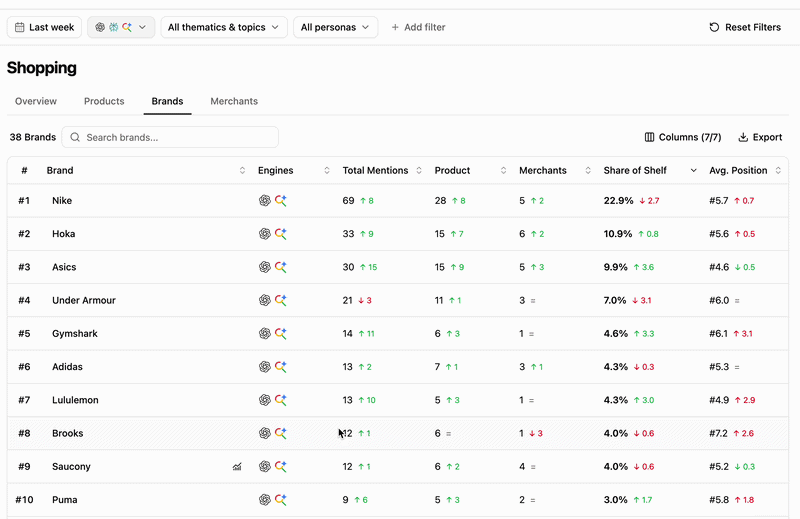800x519 pixels.
Task: Click the #4.6 average position for Asics
Action: [719, 267]
